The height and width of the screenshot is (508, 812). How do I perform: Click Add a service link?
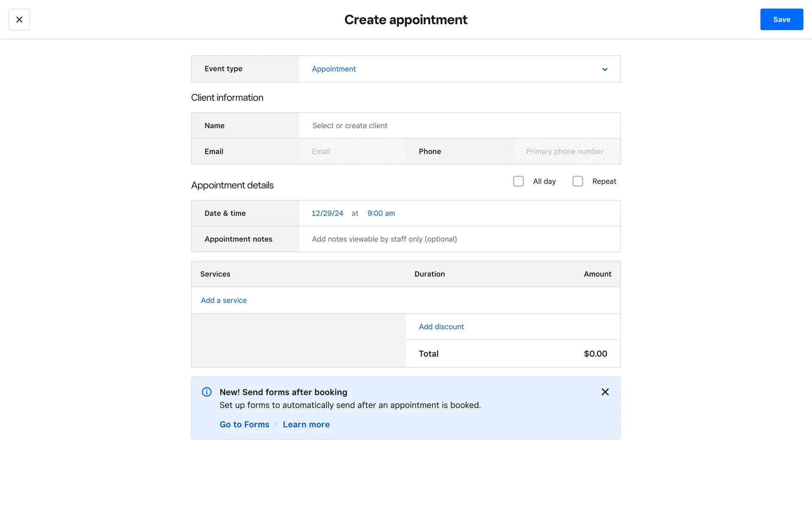click(x=224, y=301)
